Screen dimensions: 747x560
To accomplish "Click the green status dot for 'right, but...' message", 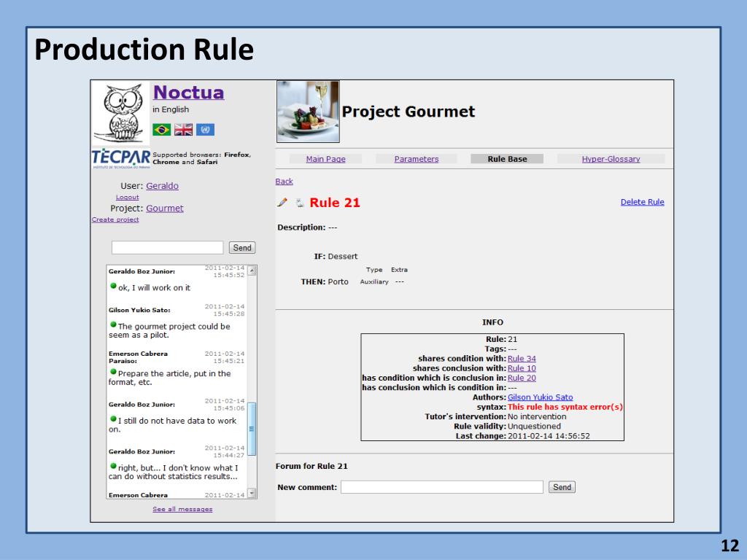I will (x=113, y=466).
